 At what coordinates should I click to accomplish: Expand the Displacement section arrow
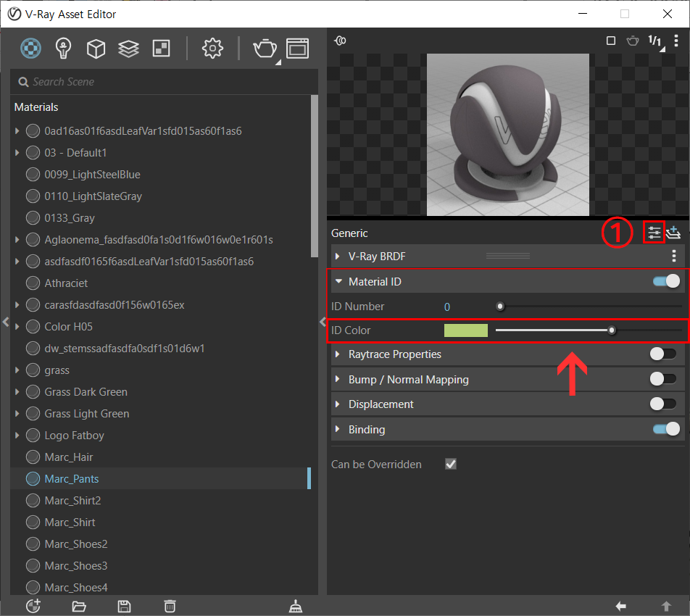(x=338, y=404)
